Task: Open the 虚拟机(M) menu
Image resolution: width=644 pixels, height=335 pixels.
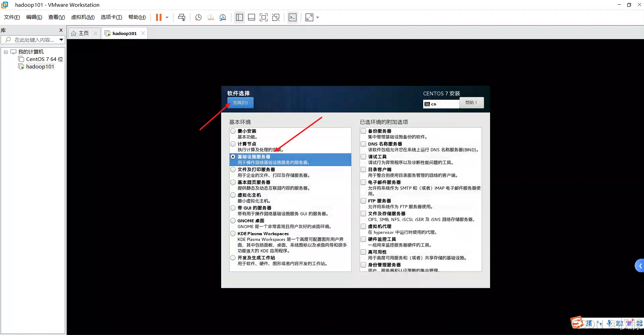Action: (x=83, y=17)
